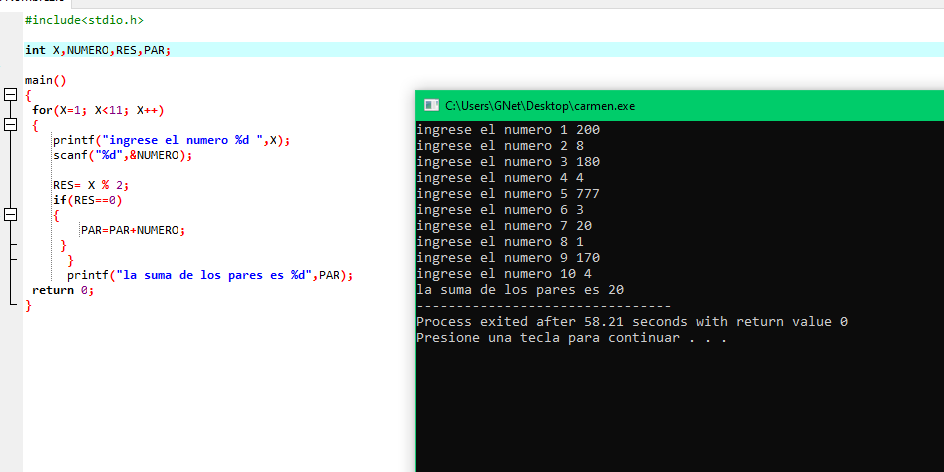Click 'Presione una tecla para continuar' console line
The width and height of the screenshot is (944, 472).
[x=572, y=338]
